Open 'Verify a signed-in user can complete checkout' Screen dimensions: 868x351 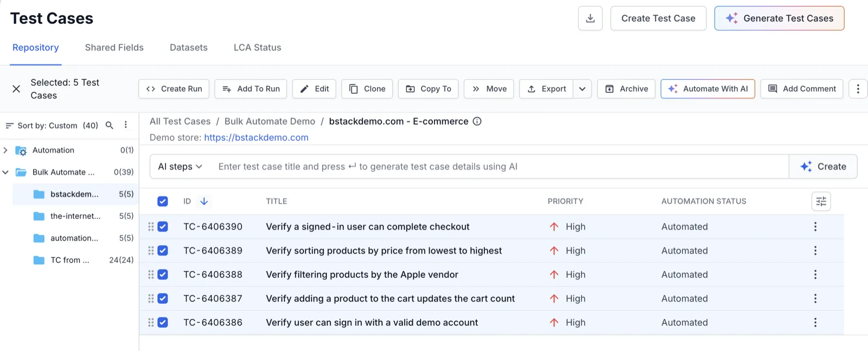pos(367,227)
